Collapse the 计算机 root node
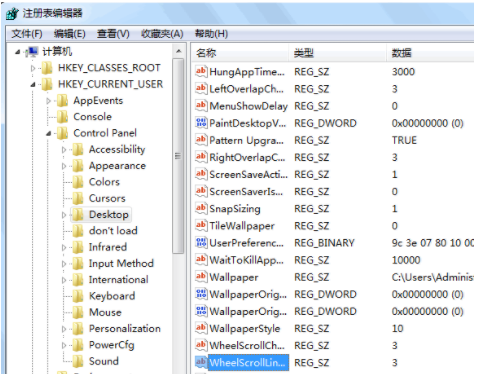The width and height of the screenshot is (477, 374). point(17,52)
